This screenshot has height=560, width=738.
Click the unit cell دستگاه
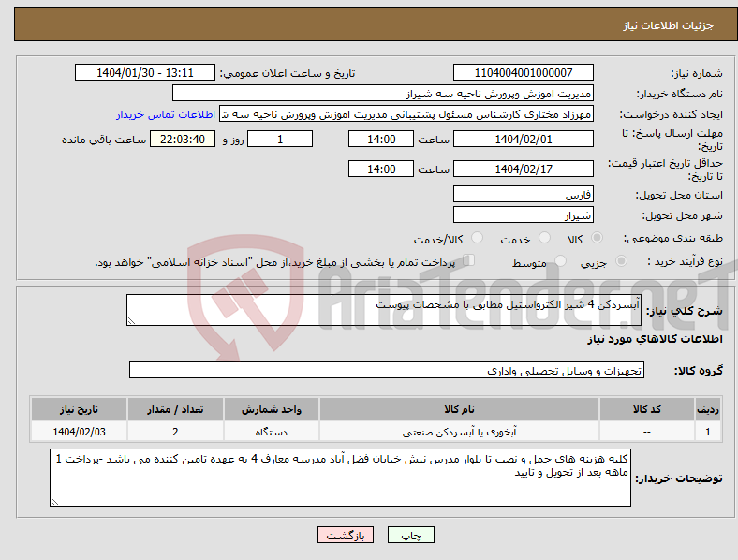click(271, 432)
